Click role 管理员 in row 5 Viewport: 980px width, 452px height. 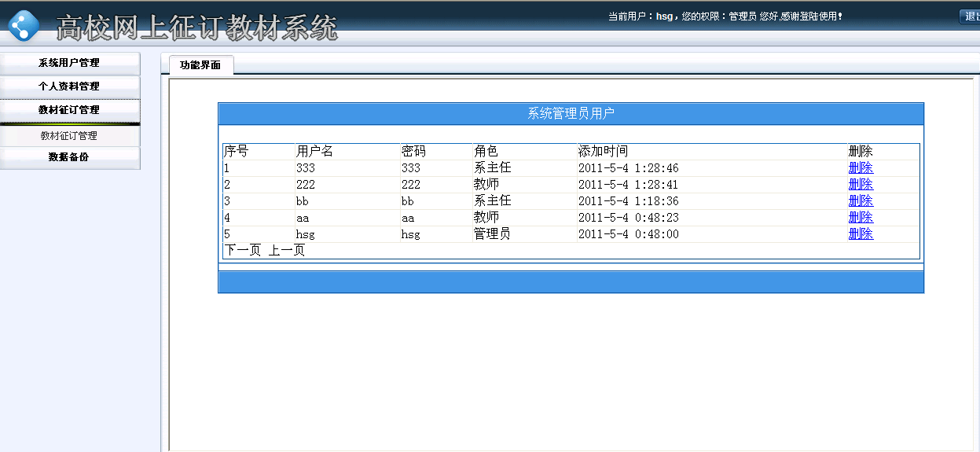pyautogui.click(x=492, y=234)
